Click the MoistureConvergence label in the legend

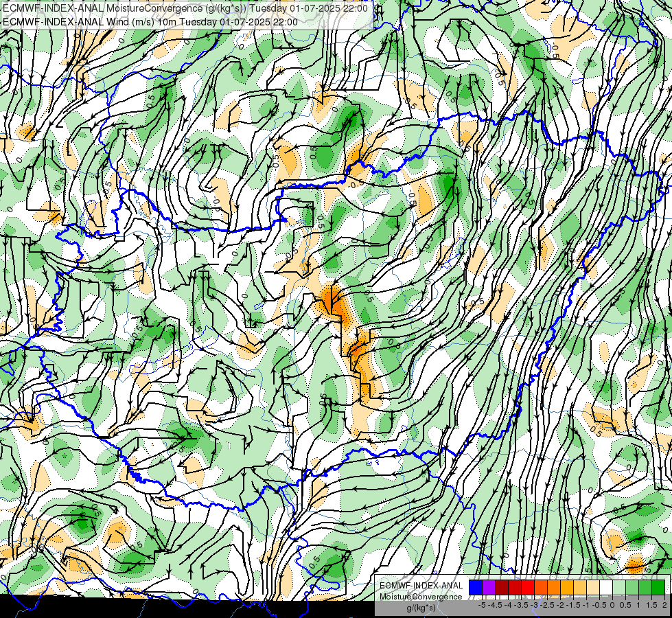(x=421, y=597)
